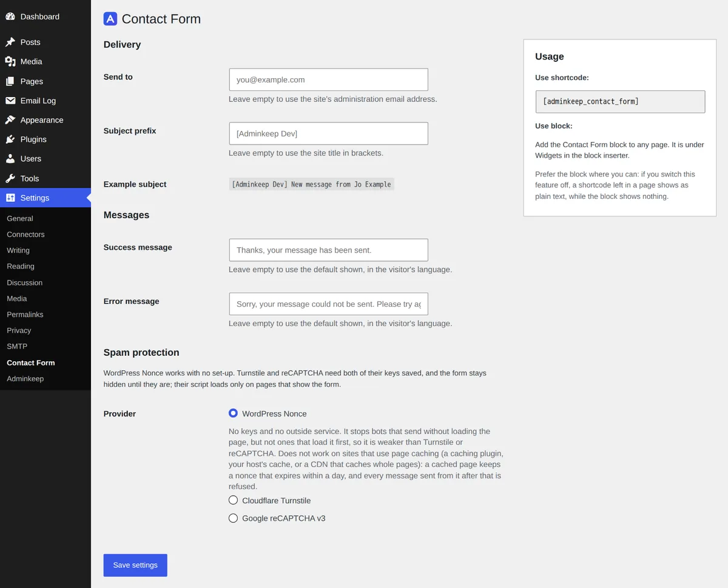This screenshot has width=728, height=588.
Task: Click the Usage panel heading
Action: (550, 56)
